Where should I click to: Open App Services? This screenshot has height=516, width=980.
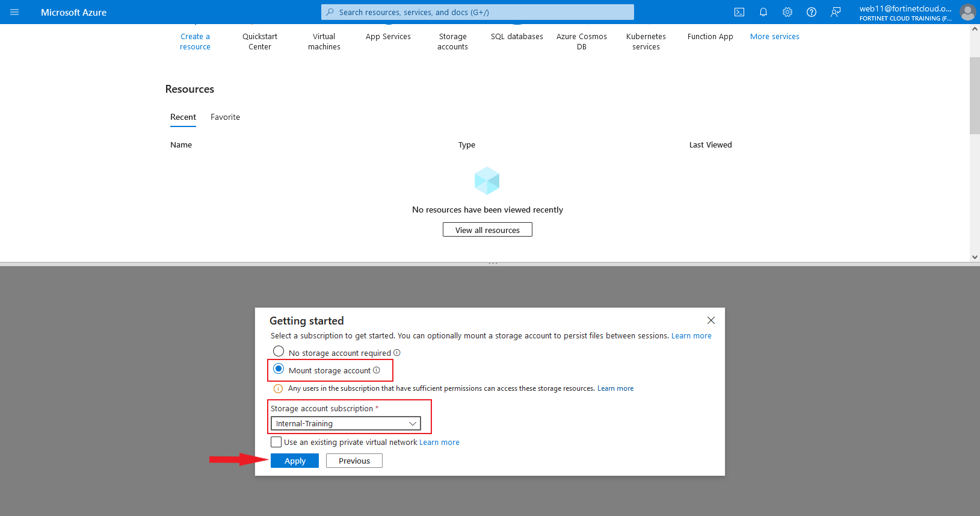click(389, 37)
